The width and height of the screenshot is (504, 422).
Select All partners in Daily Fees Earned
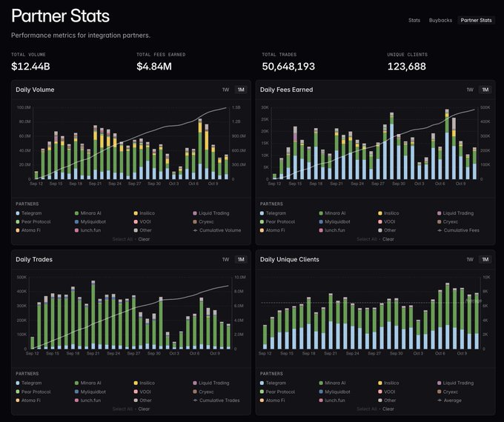(x=367, y=239)
